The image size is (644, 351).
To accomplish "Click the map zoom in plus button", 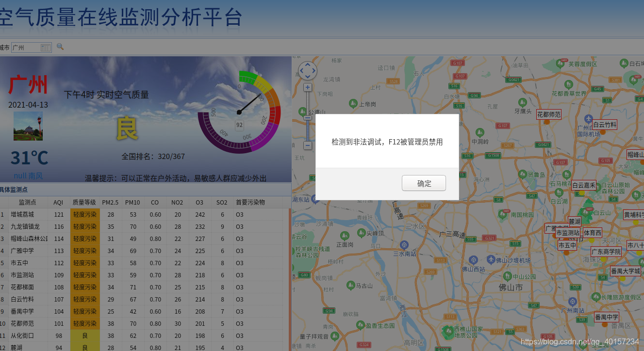I will (x=307, y=87).
